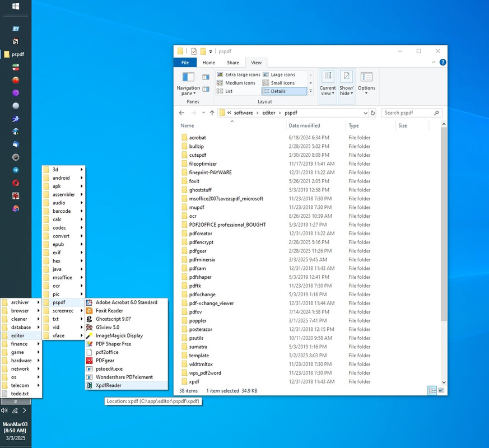Click the volume speaker tray icon
The image size is (489, 448).
click(4, 410)
